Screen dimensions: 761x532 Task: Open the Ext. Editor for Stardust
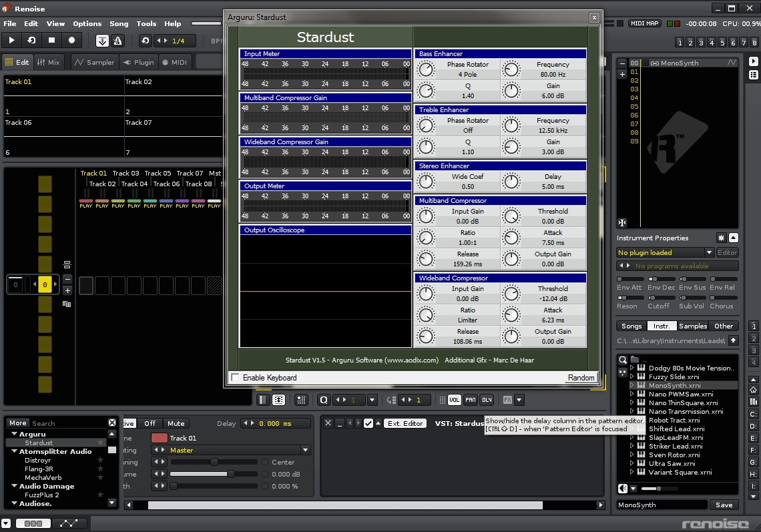(x=405, y=423)
